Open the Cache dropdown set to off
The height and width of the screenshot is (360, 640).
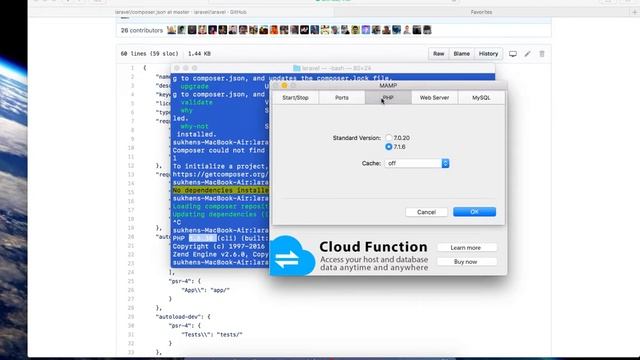click(x=417, y=163)
